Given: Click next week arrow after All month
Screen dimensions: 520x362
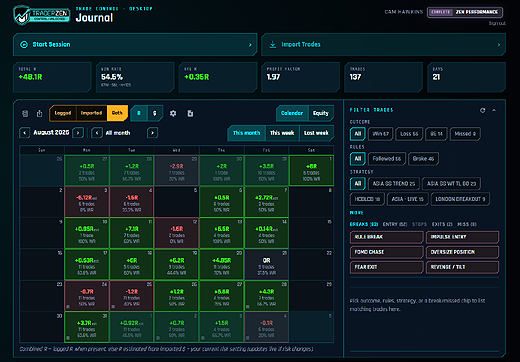Looking at the screenshot, I should [x=152, y=133].
